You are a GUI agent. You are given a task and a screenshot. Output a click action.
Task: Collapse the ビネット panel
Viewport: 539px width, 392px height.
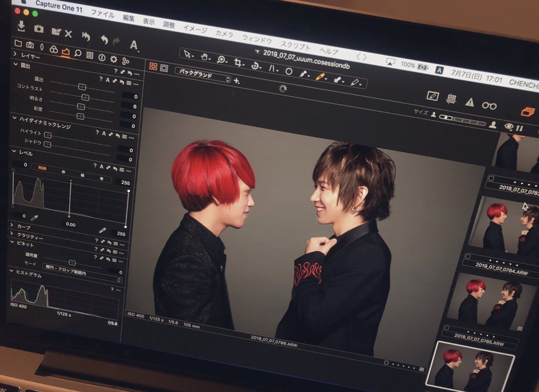12,242
